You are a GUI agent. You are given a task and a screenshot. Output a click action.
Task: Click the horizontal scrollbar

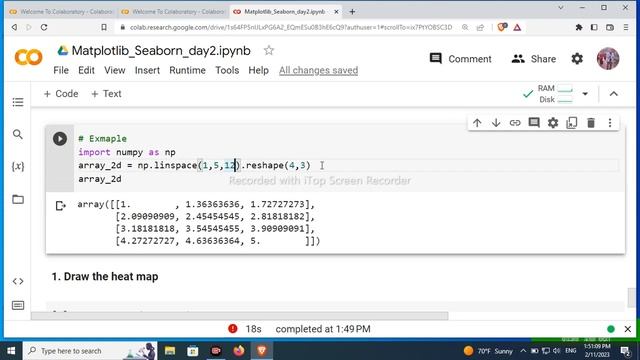tap(240, 316)
